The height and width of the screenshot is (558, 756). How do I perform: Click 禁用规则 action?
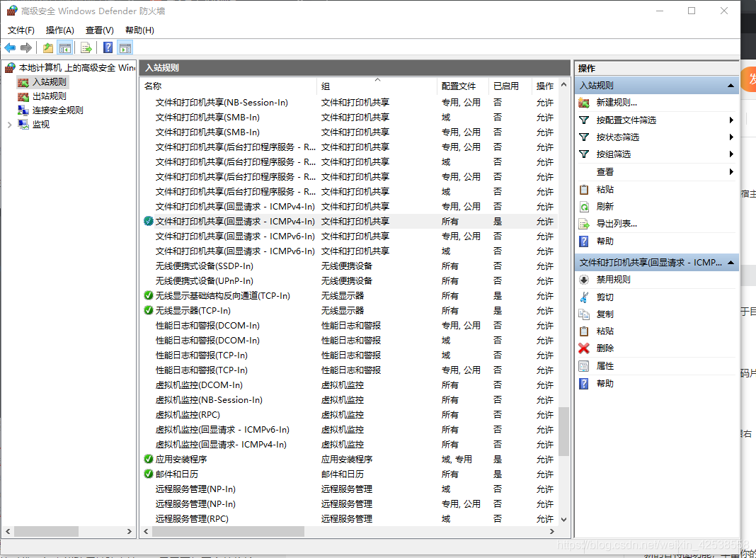tap(613, 280)
